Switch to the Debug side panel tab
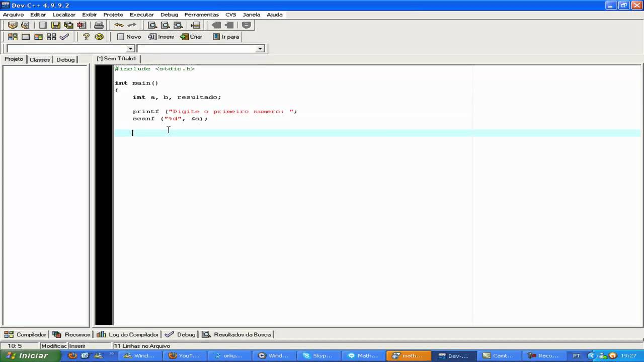This screenshot has width=644, height=362. [x=65, y=59]
